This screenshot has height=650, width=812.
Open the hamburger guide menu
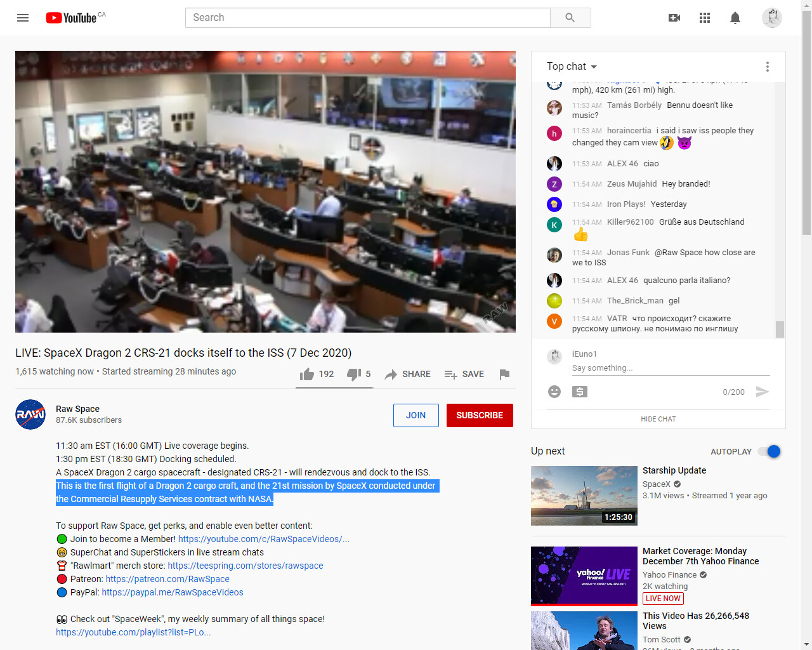[23, 18]
